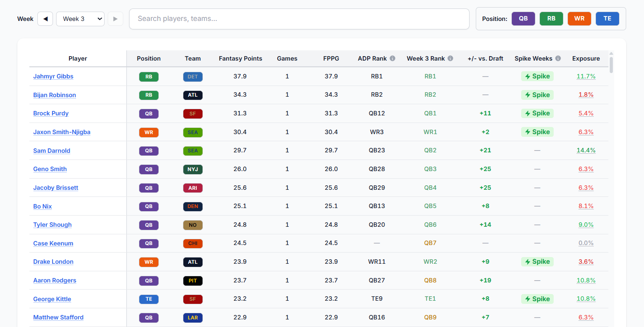Click the NO team badge for Tyler Shough

pos(193,225)
